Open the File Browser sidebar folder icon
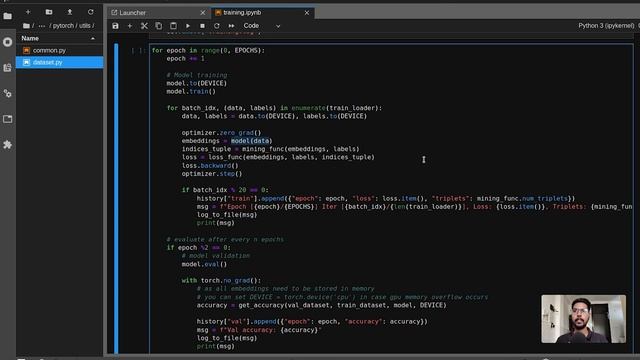This screenshot has height=360, width=640. point(7,16)
